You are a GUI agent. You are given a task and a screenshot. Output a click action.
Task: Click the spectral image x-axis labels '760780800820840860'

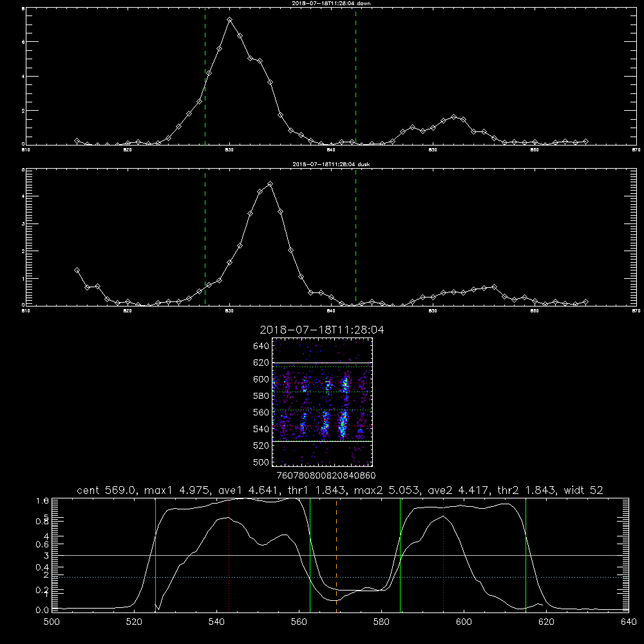point(326,475)
